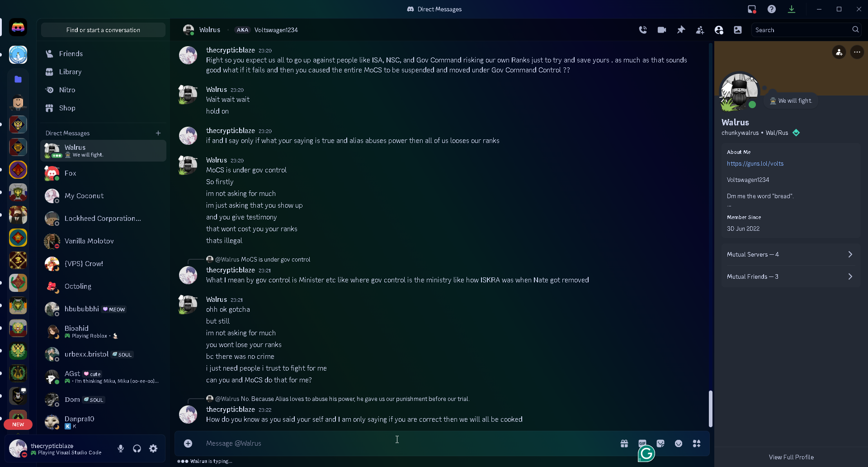
Task: Add friends to this DM
Action: (x=700, y=30)
